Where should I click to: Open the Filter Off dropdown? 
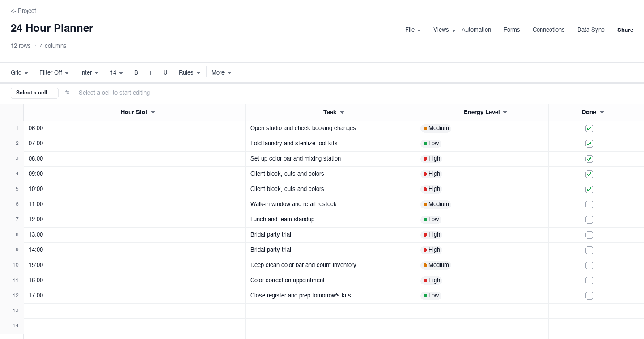[54, 72]
